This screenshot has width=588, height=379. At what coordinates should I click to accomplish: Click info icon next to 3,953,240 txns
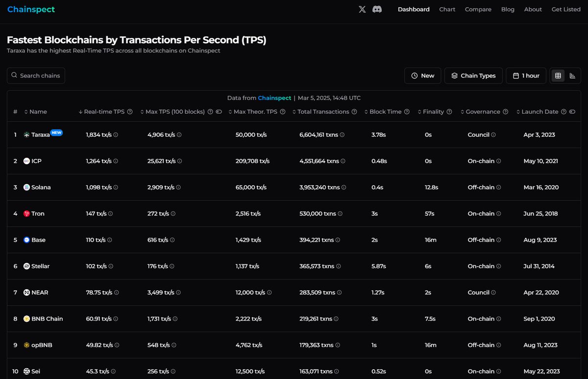(x=344, y=187)
